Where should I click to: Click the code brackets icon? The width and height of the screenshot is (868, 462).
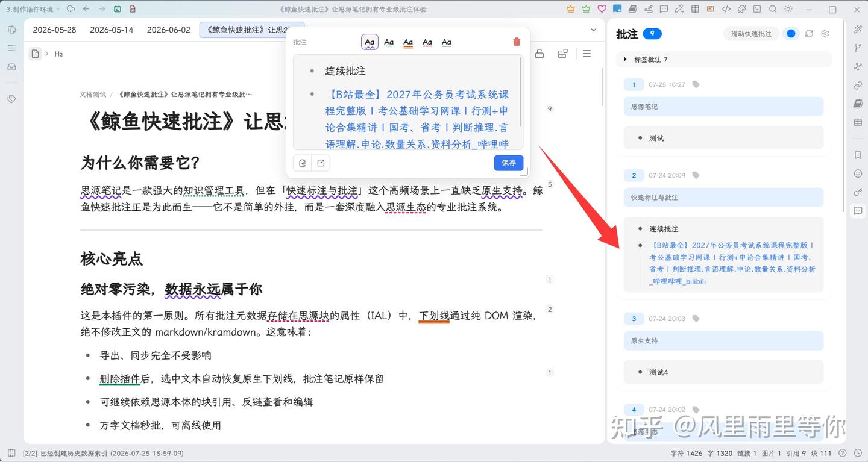pos(726,9)
